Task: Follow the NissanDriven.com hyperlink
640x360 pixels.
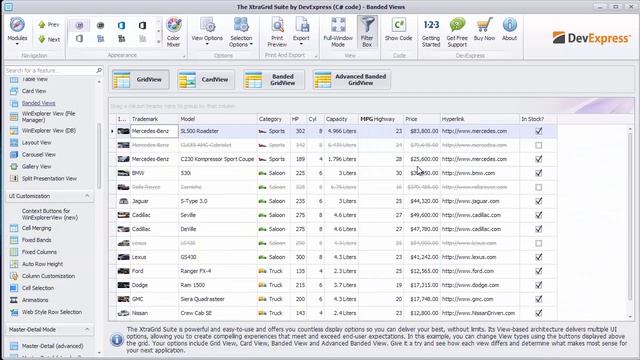Action: coord(478,313)
